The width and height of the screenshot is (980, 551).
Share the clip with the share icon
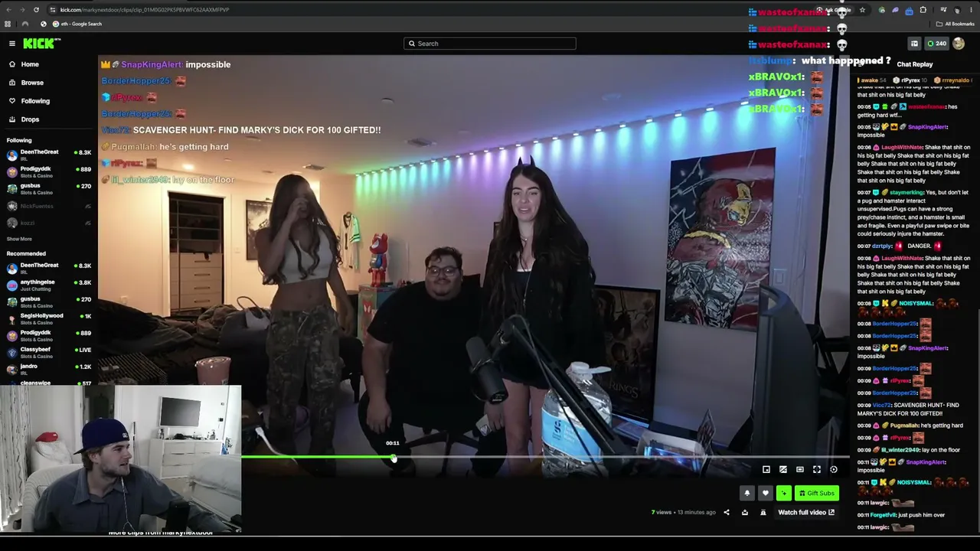727,513
